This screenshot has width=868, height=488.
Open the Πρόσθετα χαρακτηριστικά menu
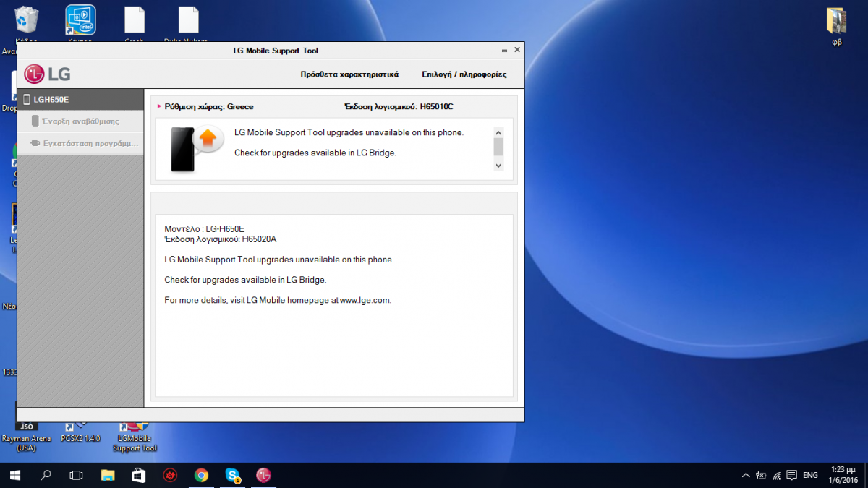click(349, 74)
